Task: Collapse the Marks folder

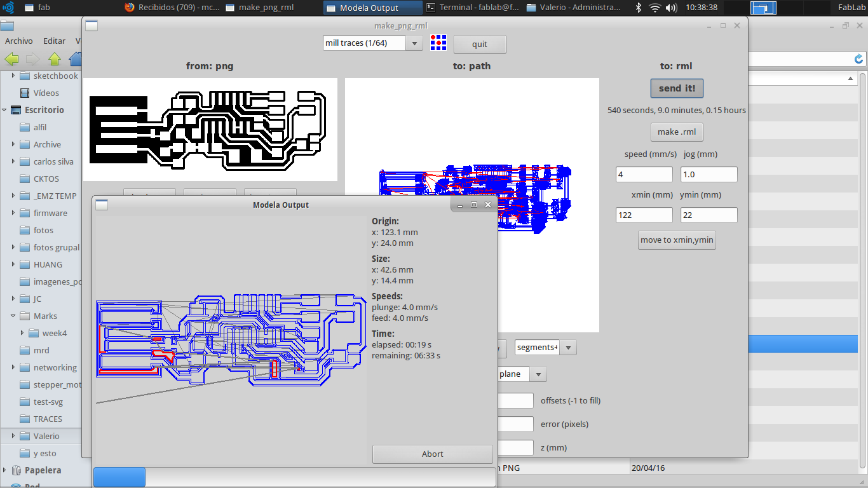Action: [x=13, y=316]
